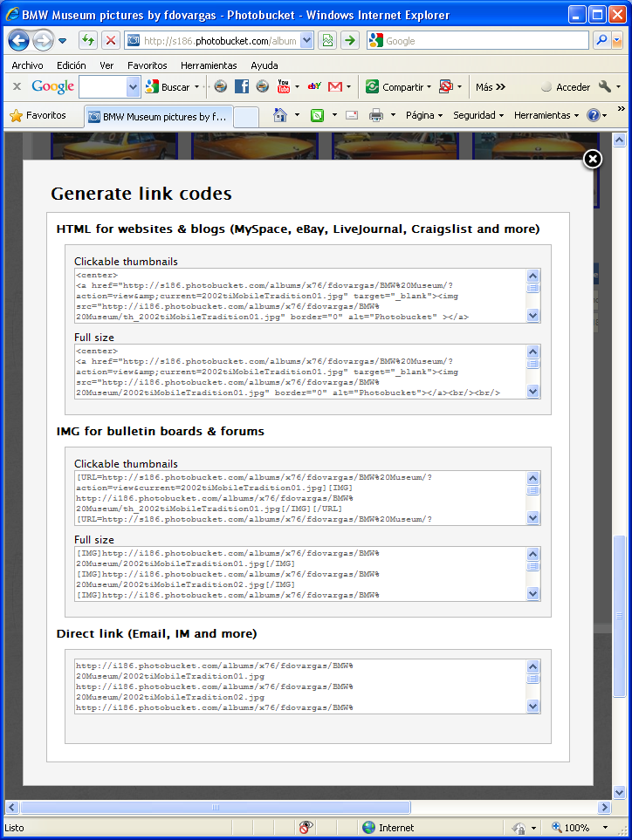Close the Google toolbar with X
The height and width of the screenshot is (840, 632).
point(17,86)
